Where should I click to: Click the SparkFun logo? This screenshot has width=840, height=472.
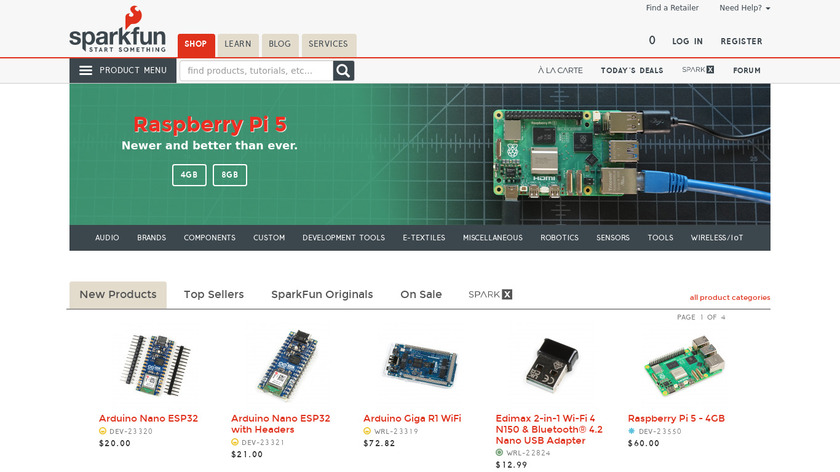click(x=117, y=29)
